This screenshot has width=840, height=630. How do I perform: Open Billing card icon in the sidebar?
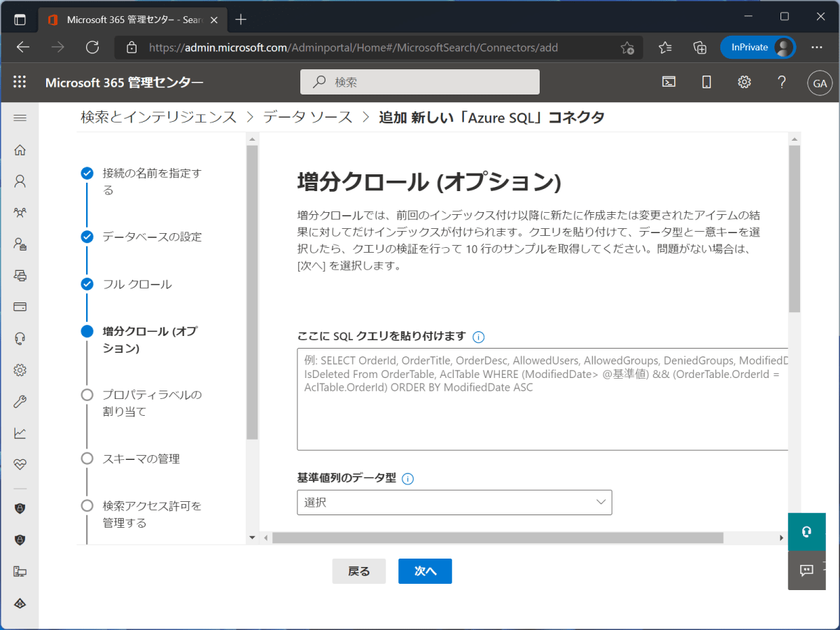(x=20, y=307)
